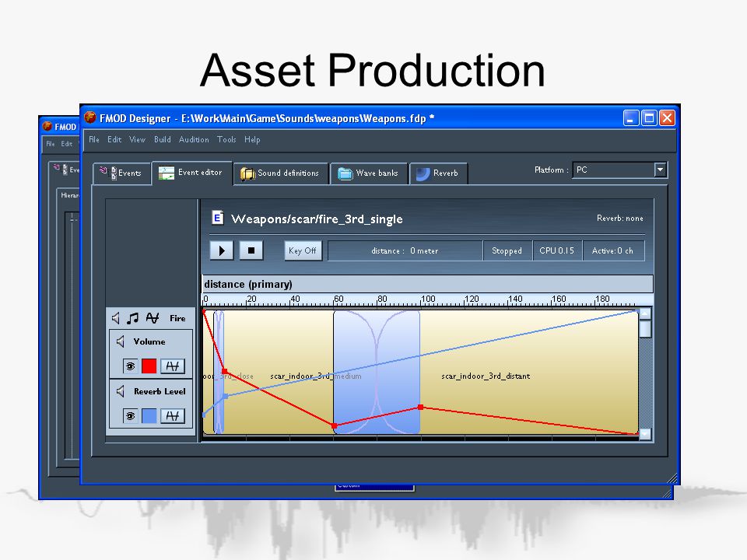Close the front FMOD Designer window

click(x=667, y=117)
